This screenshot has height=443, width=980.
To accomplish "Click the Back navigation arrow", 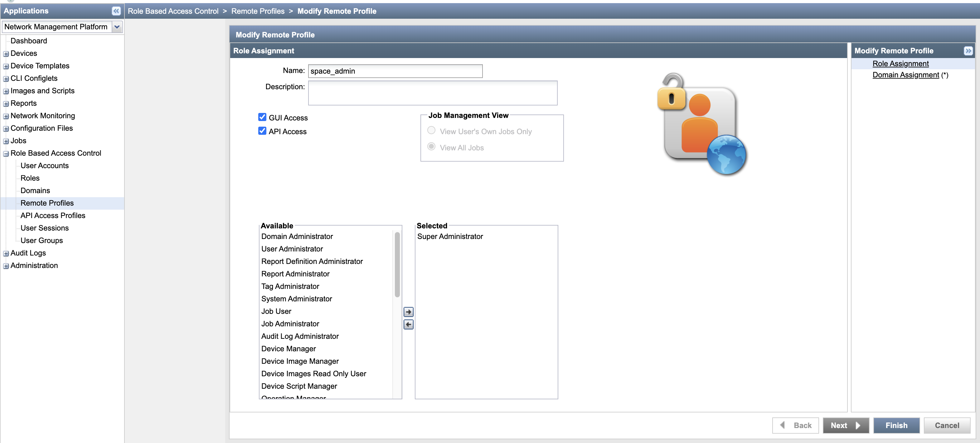I will click(x=783, y=425).
